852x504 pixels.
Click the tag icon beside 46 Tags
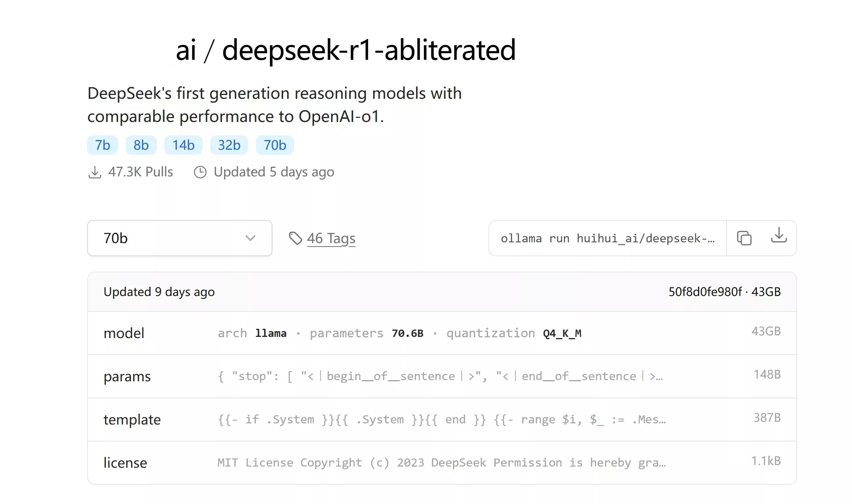tap(296, 238)
